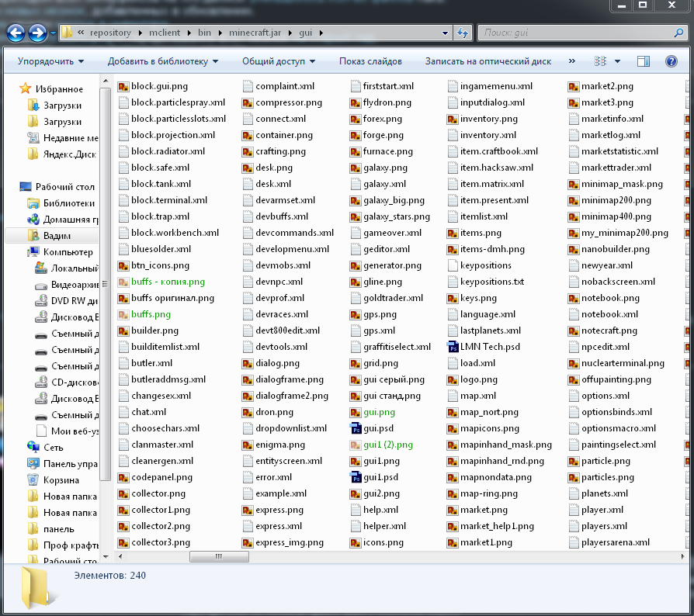Click the horizontal scrollbar thumb in file list
694x616 pixels.
(x=220, y=557)
